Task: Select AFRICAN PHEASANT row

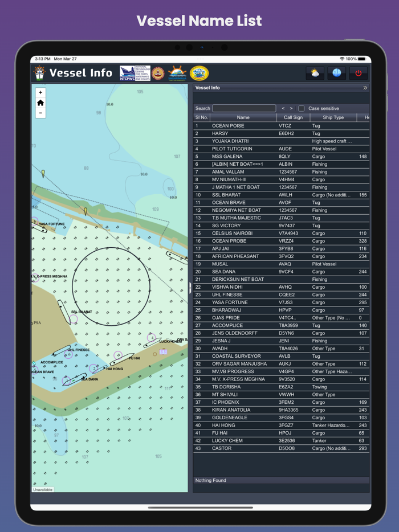Action: pyautogui.click(x=281, y=256)
